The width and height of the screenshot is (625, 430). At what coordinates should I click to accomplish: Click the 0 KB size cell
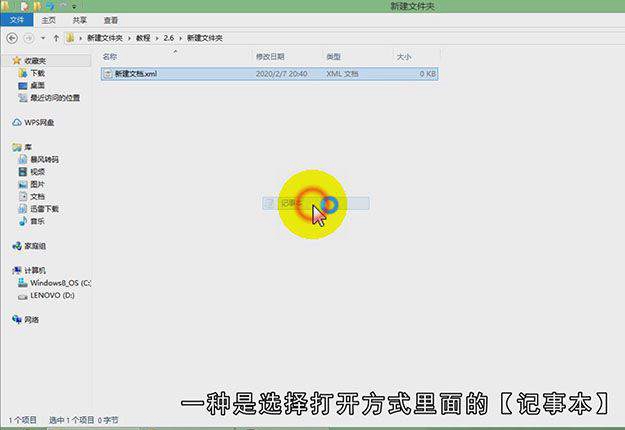427,74
